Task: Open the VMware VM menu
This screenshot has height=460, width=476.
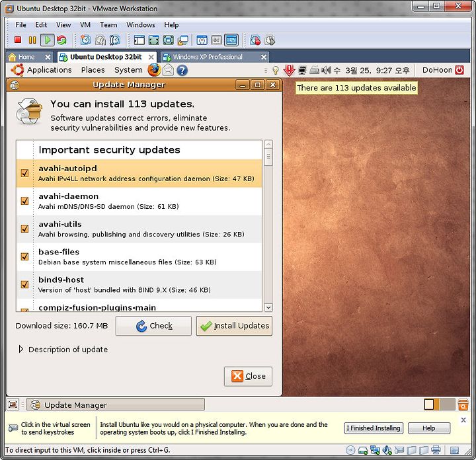Action: pyautogui.click(x=85, y=25)
